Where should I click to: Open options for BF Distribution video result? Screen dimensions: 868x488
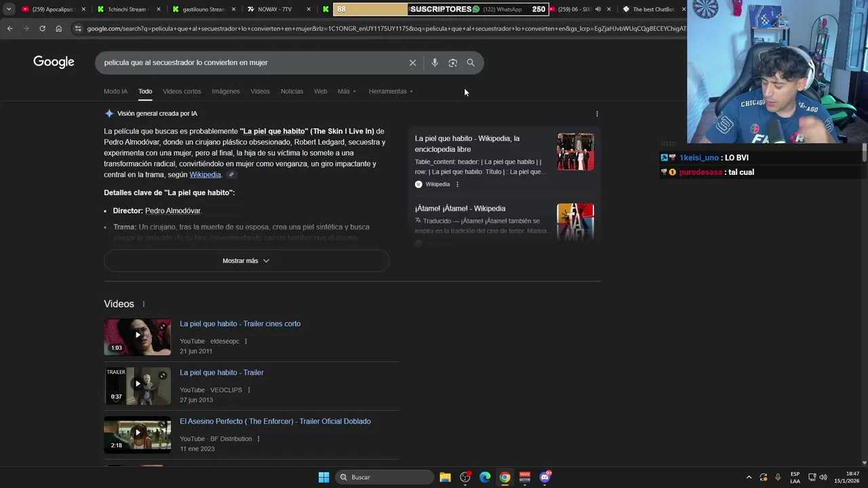pyautogui.click(x=258, y=439)
